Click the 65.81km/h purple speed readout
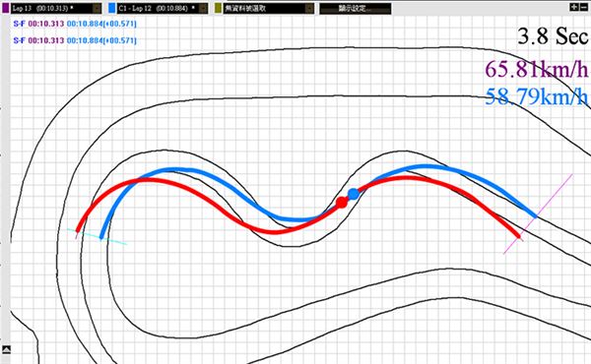Viewport: 591px width, 364px height. pyautogui.click(x=537, y=69)
